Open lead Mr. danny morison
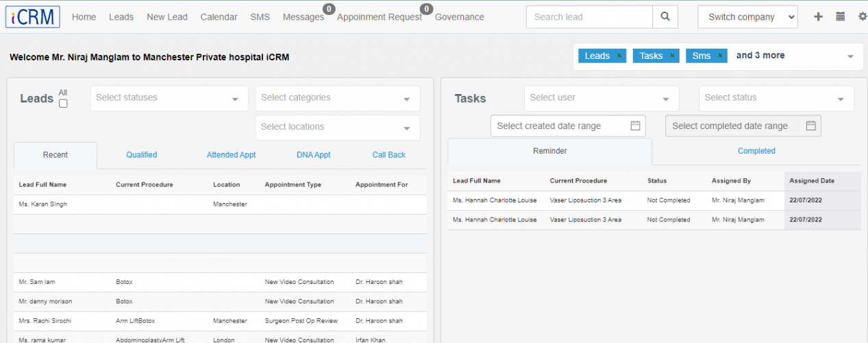 pos(45,301)
